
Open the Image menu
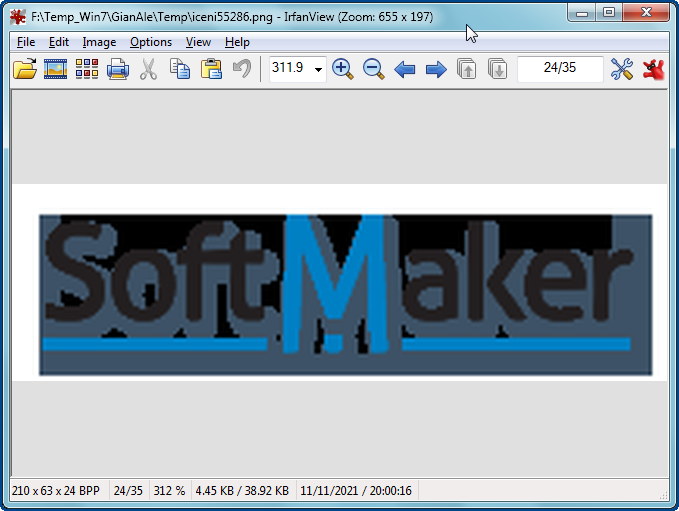tap(99, 42)
